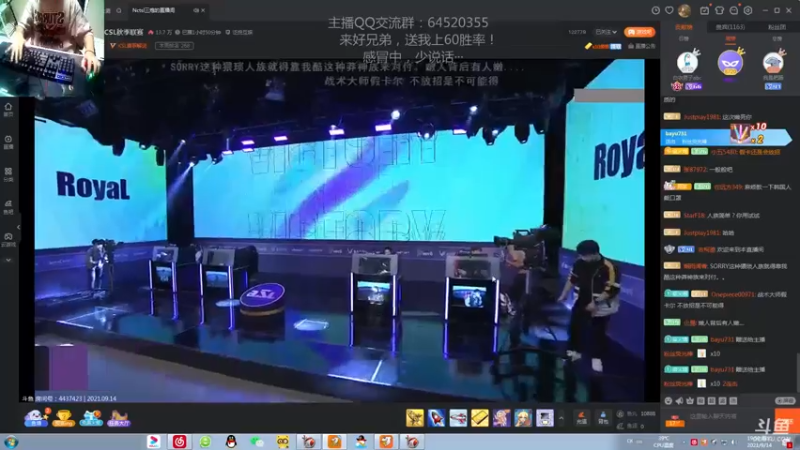Open top-ranked masked user avatar
This screenshot has width=800, height=450.
tap(731, 62)
